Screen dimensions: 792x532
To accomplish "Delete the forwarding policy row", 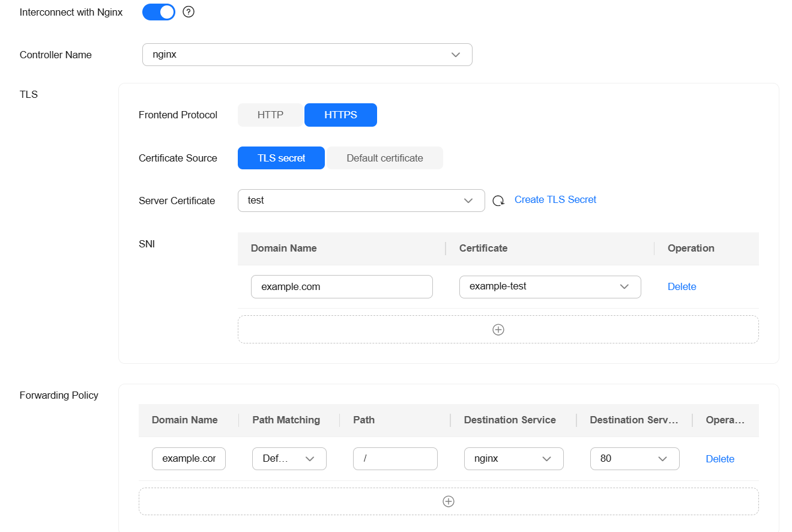I will [x=720, y=459].
